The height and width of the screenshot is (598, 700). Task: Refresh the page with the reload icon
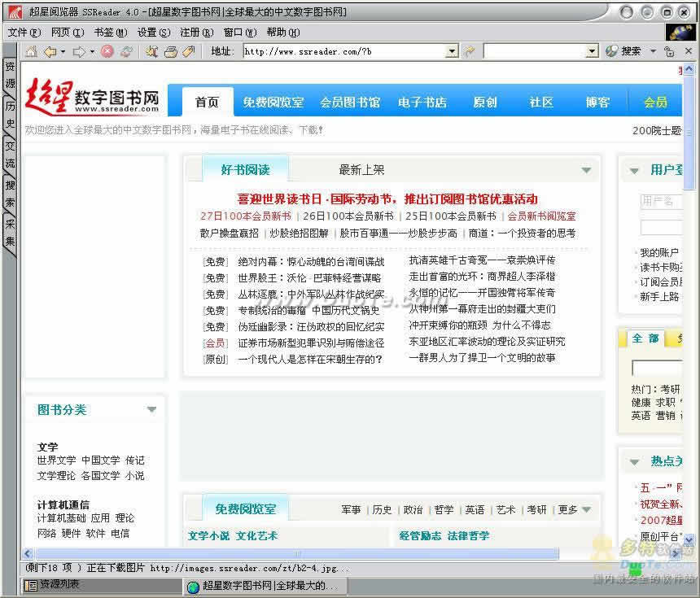[127, 52]
